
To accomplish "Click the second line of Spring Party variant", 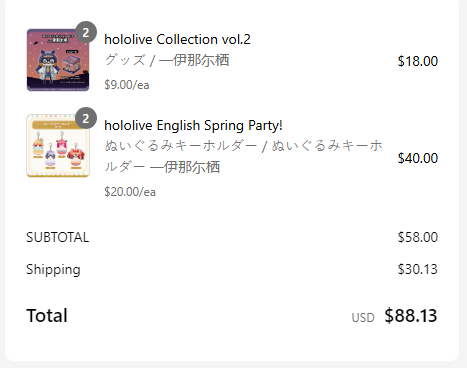I will [x=162, y=167].
